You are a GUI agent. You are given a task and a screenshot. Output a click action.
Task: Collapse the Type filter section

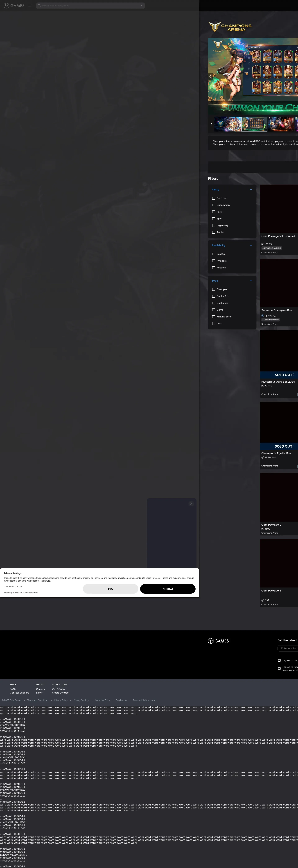[x=251, y=281]
